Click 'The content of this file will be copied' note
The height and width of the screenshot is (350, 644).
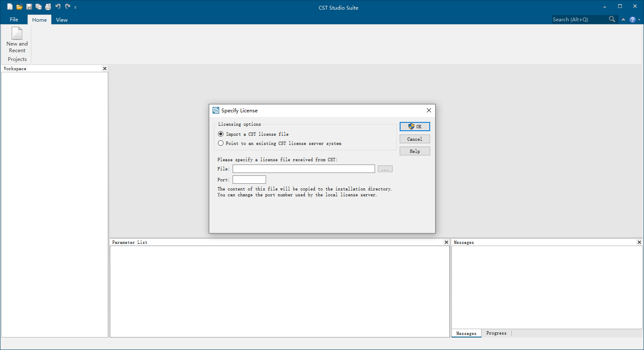(x=305, y=189)
